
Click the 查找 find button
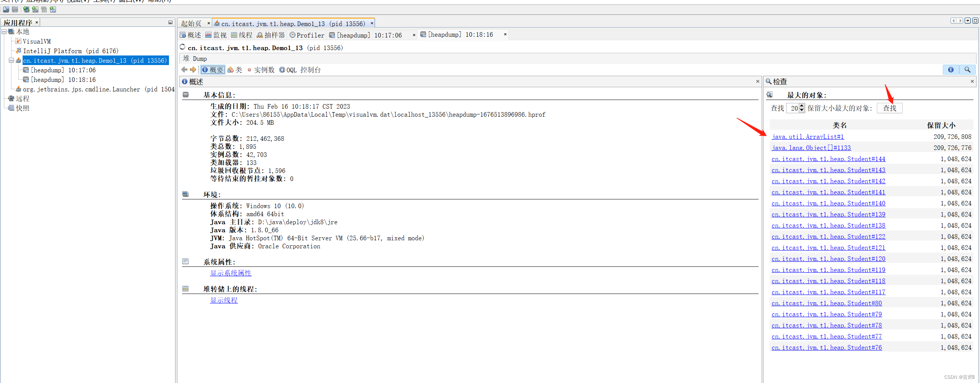[890, 108]
